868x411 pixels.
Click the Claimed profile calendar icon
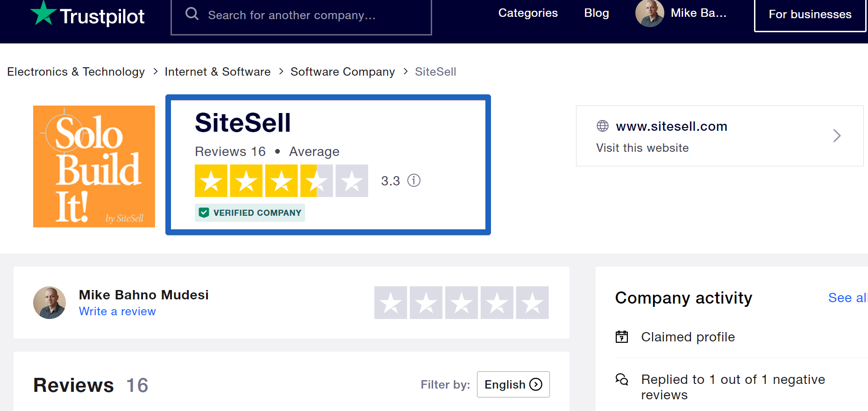click(x=622, y=337)
